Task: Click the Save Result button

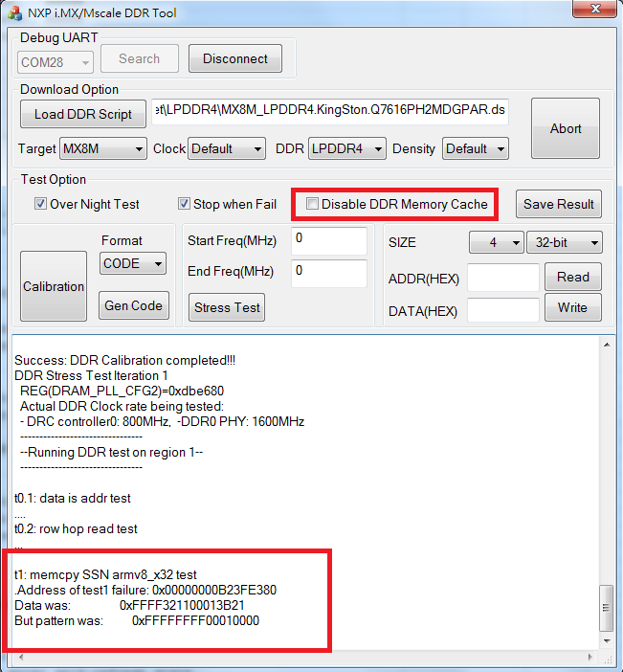Action: coord(559,204)
